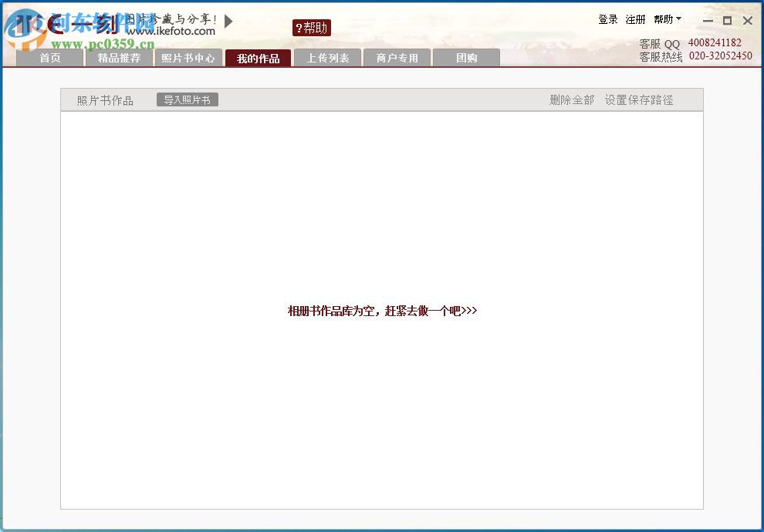
Task: Expand the help chevron next to 帮助
Action: pyautogui.click(x=680, y=19)
